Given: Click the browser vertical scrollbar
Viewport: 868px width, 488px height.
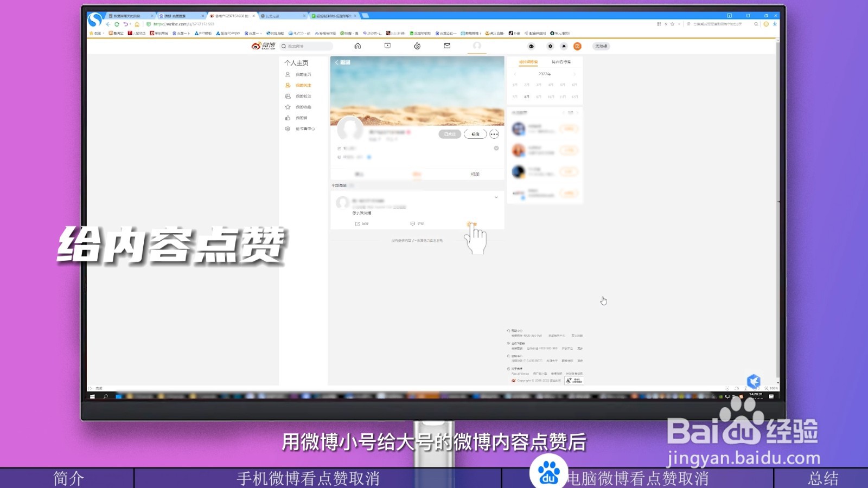Looking at the screenshot, I should (778, 211).
